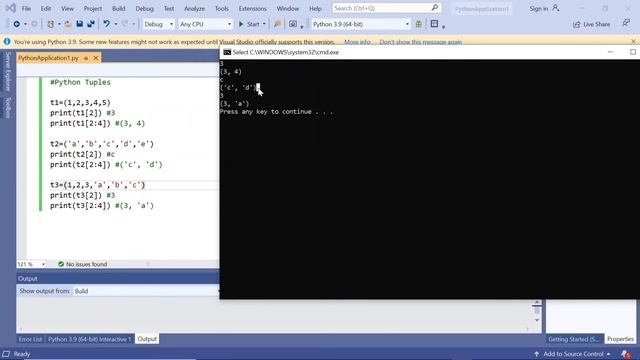640x360 pixels.
Task: Click the info icon on notification bar
Action: click(7, 42)
